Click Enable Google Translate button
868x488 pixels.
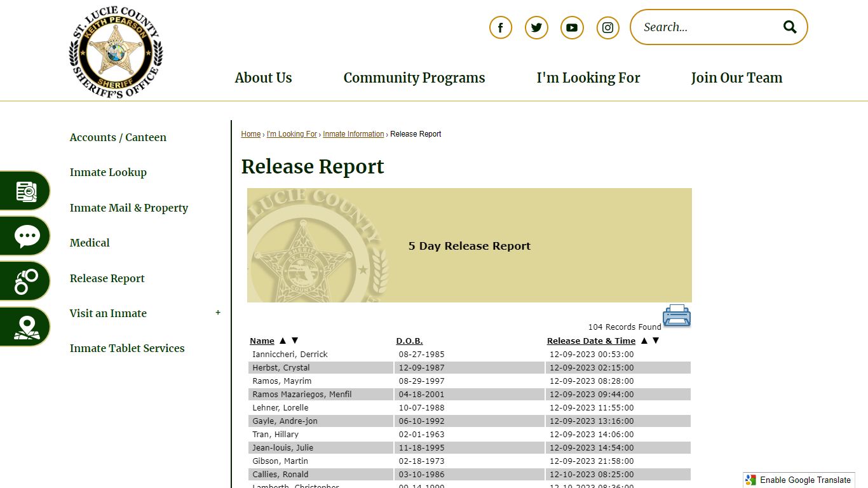coord(799,480)
